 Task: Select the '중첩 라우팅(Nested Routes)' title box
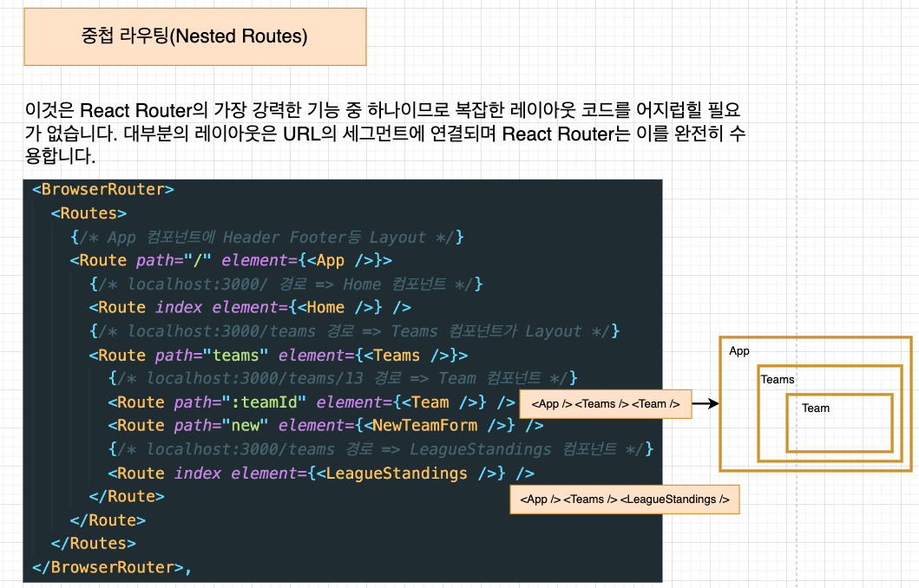pos(195,36)
